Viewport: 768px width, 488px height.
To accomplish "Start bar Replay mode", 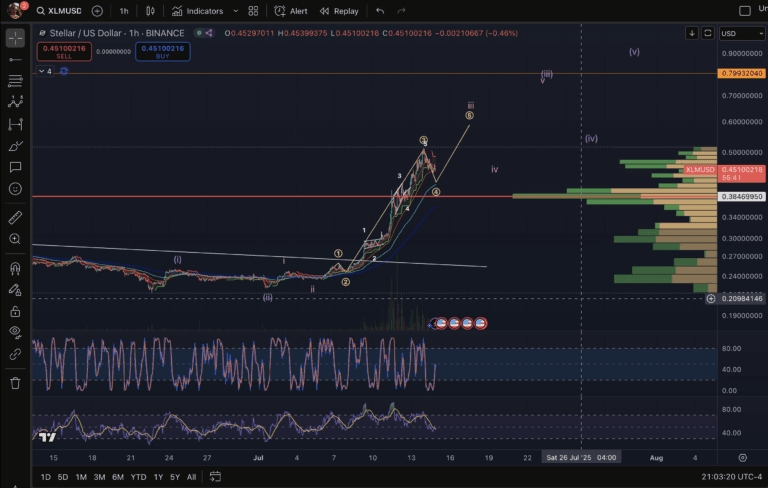I will (x=339, y=11).
